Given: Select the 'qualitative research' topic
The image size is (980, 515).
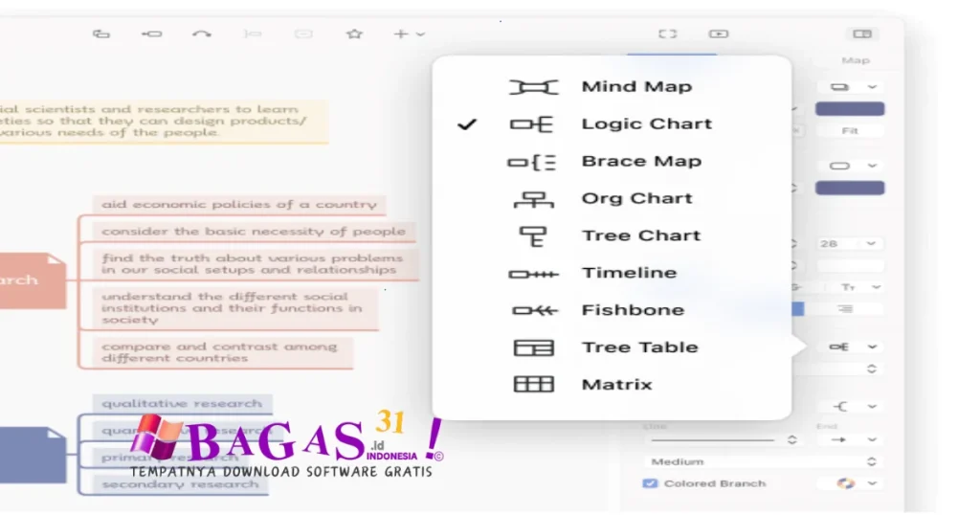Looking at the screenshot, I should tap(182, 404).
